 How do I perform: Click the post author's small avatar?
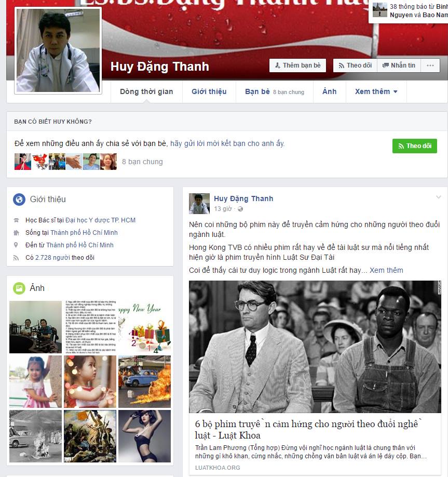point(199,204)
